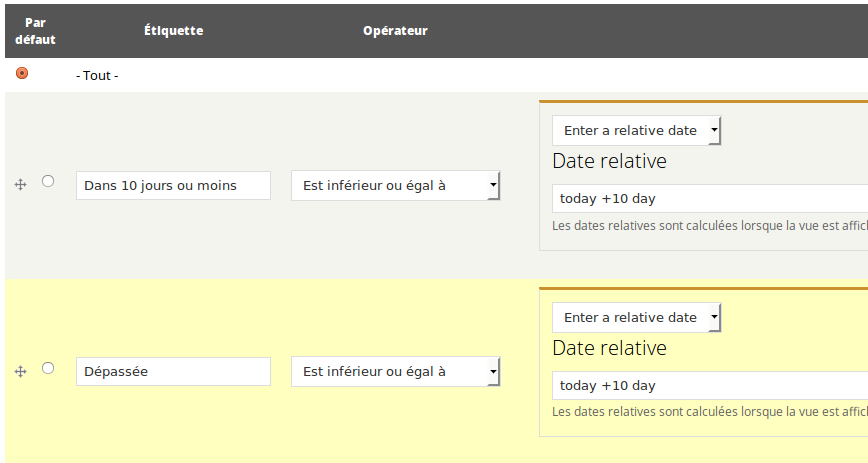Screen dimensions: 868x463
Task: Click the 'Par défaut' column header
Action: coord(35,31)
